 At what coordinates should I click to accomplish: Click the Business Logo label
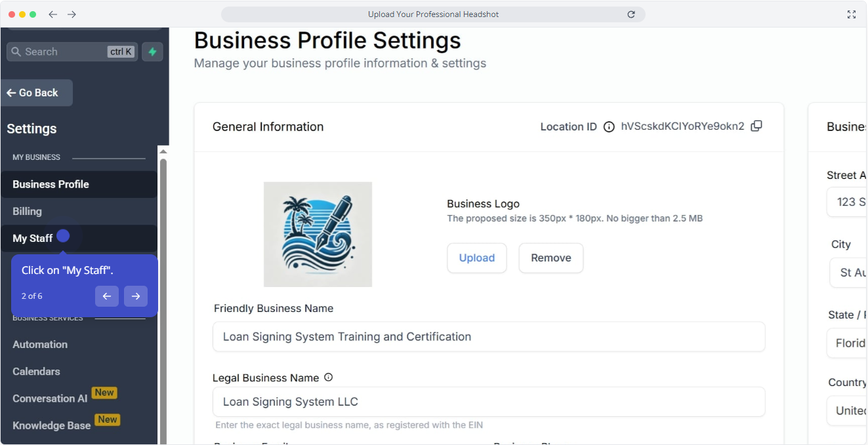coord(483,204)
